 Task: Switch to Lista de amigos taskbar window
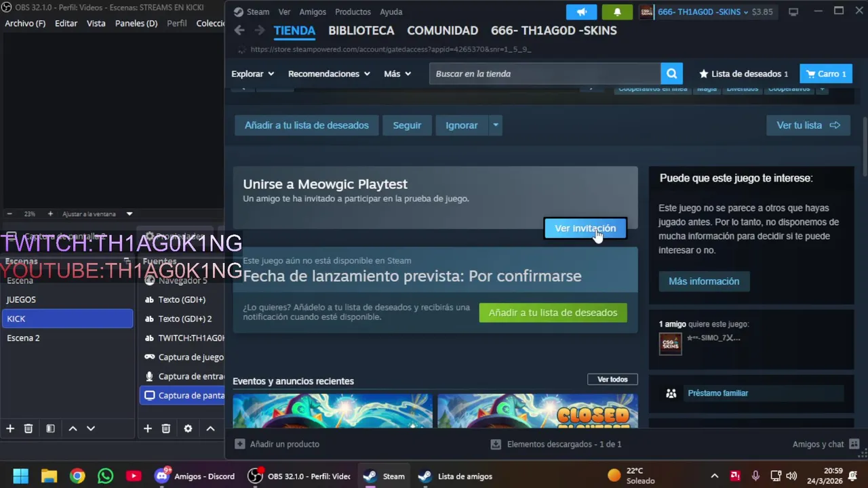[456, 476]
